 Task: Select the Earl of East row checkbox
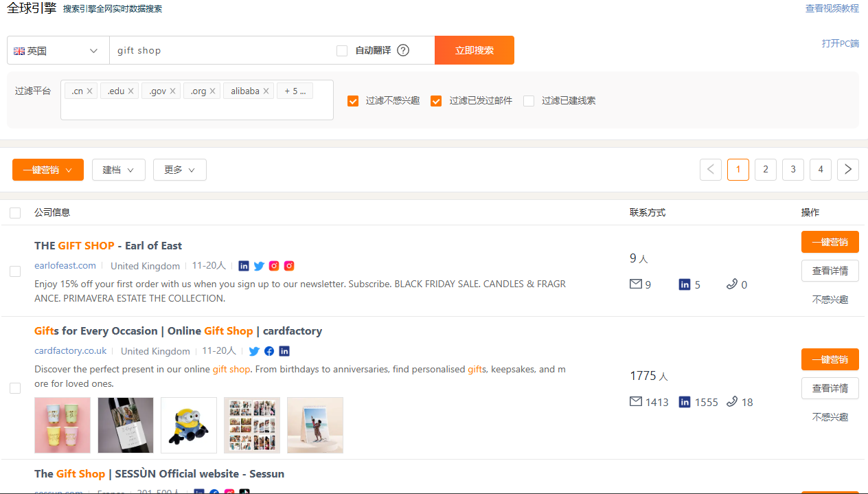coord(15,271)
